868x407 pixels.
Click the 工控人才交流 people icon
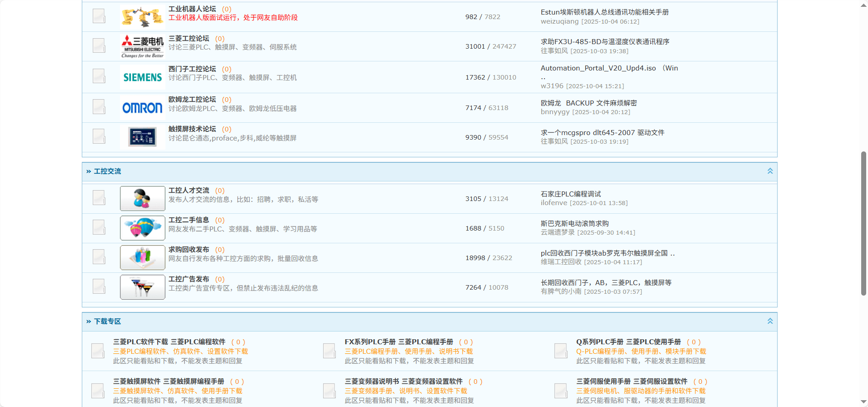click(142, 198)
